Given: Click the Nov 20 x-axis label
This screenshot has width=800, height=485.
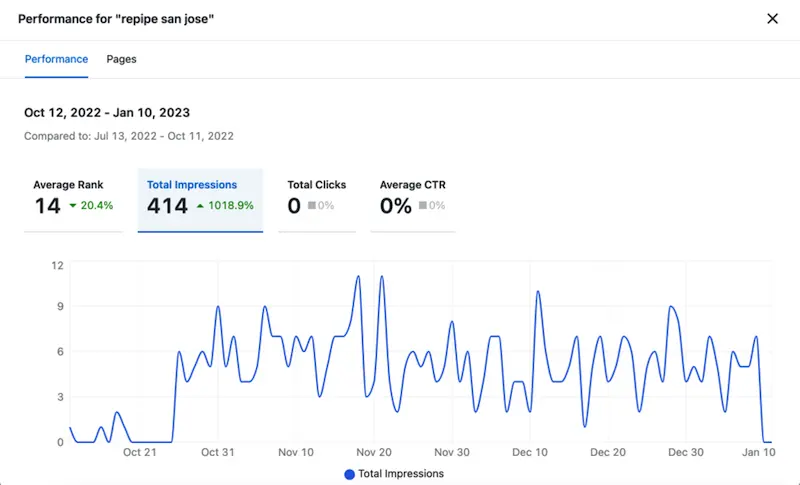Looking at the screenshot, I should point(374,453).
